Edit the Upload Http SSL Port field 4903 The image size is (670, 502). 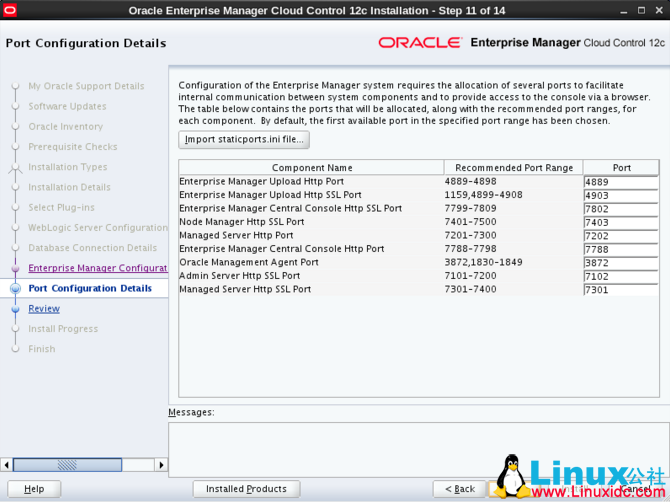coord(620,195)
